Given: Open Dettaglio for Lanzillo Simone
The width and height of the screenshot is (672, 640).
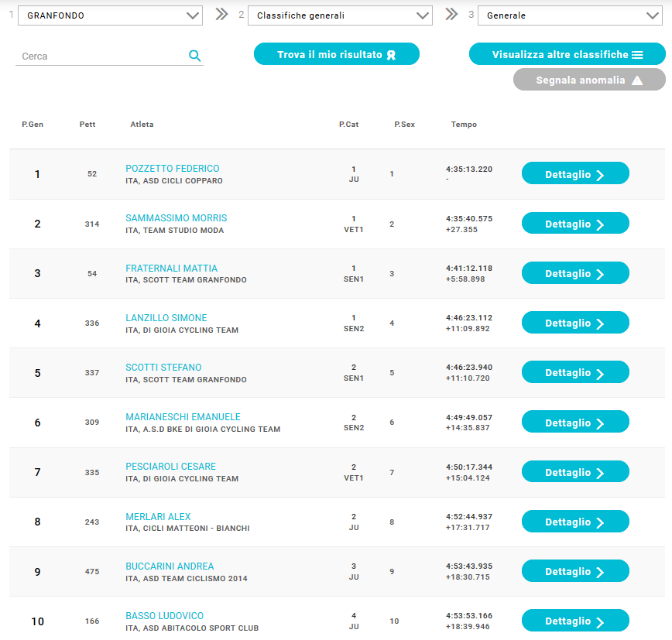Looking at the screenshot, I should click(575, 323).
